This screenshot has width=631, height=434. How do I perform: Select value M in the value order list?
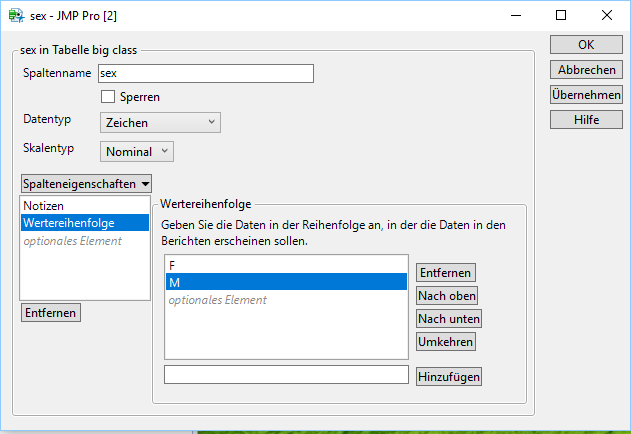pyautogui.click(x=286, y=282)
